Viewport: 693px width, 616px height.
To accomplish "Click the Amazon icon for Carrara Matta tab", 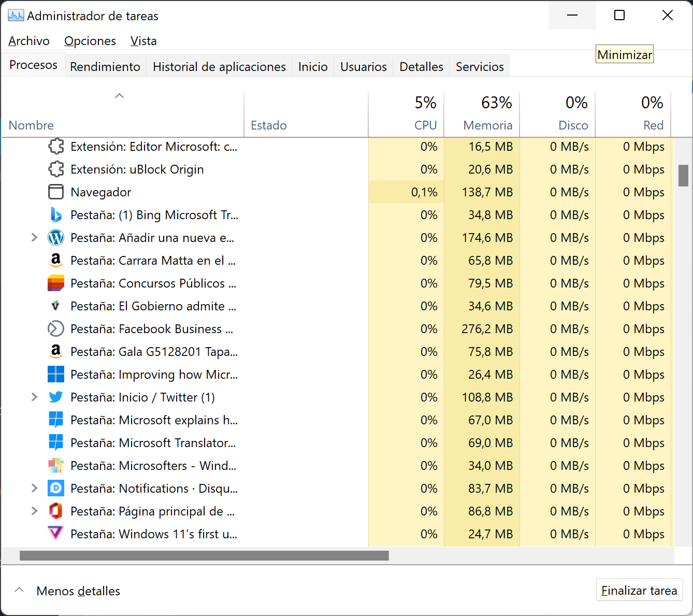I will click(x=56, y=261).
